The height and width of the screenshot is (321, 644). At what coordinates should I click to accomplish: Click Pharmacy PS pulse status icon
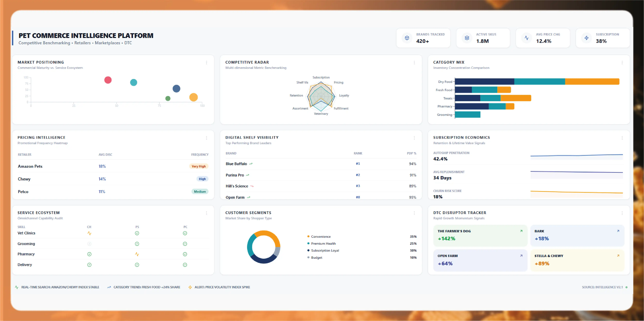coord(137,254)
